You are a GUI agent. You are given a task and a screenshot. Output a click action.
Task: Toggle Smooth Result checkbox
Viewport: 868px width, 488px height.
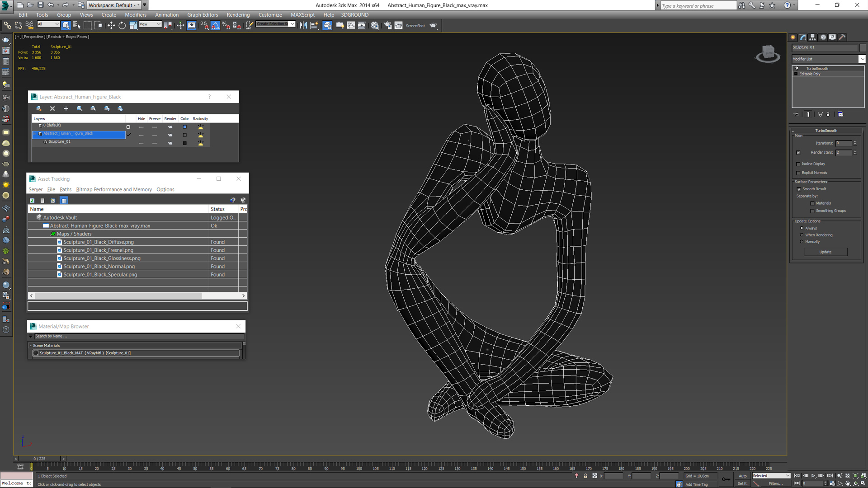(799, 189)
